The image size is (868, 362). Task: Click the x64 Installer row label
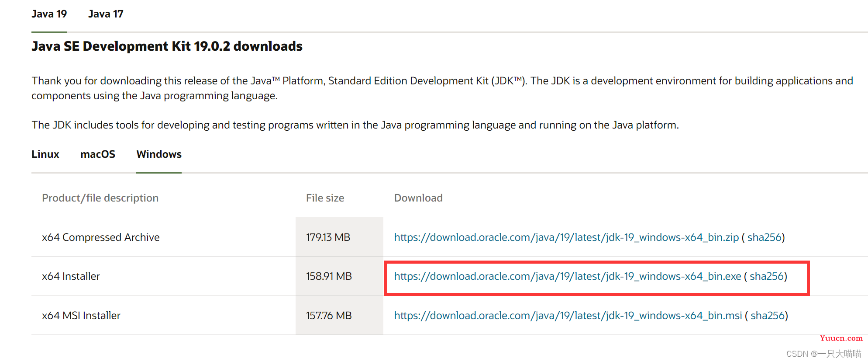pos(71,276)
